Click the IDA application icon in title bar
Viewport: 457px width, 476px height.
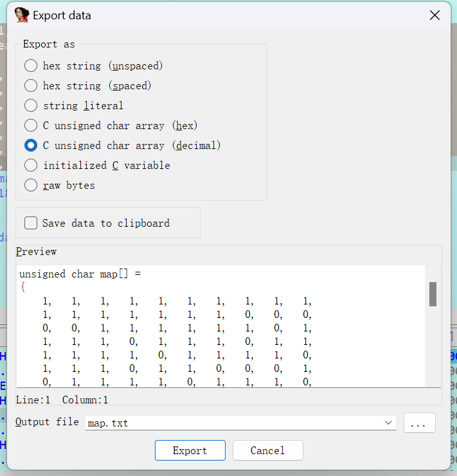point(22,15)
